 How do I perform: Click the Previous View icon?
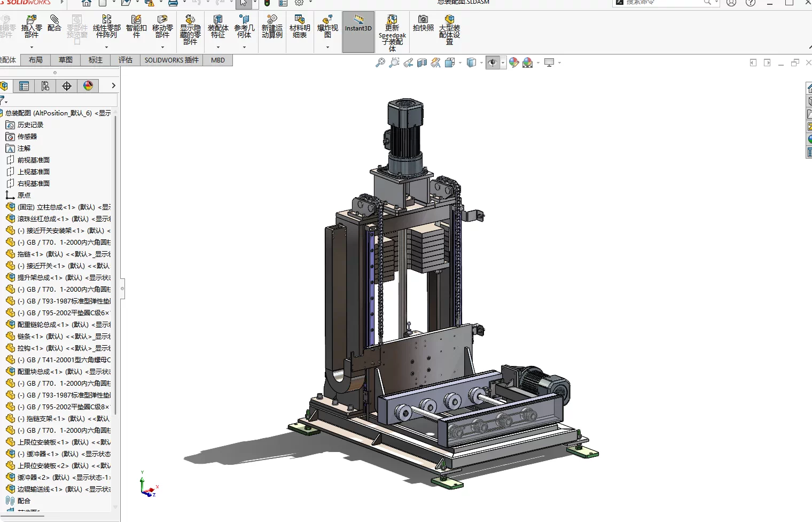coord(408,63)
